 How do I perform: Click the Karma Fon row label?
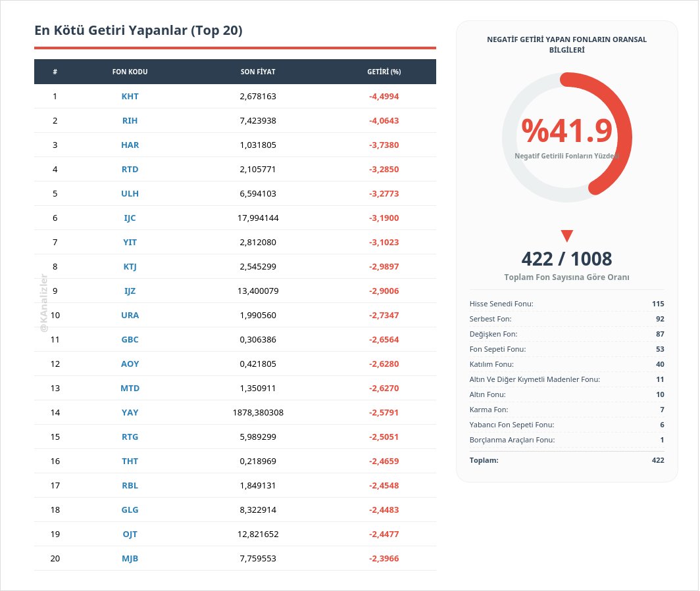(x=489, y=410)
